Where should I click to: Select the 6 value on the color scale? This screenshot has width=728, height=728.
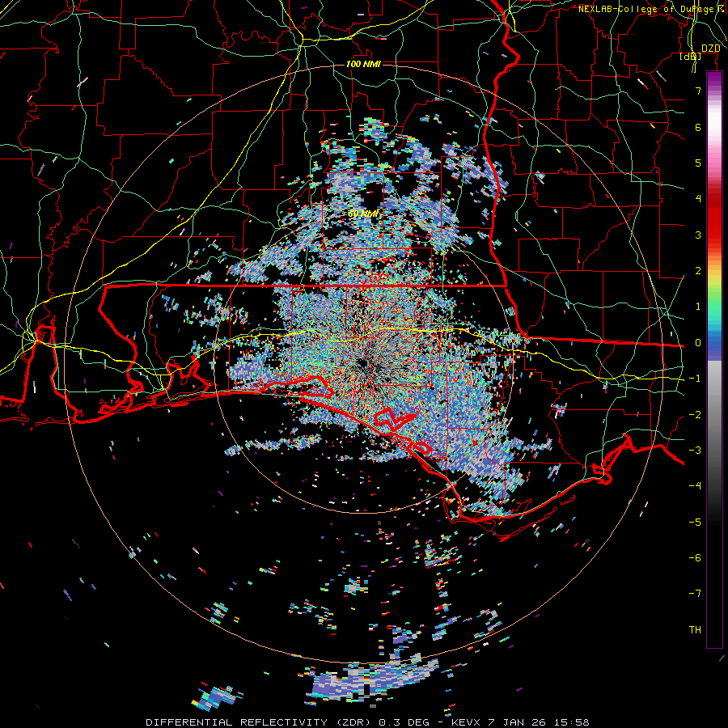(x=698, y=127)
